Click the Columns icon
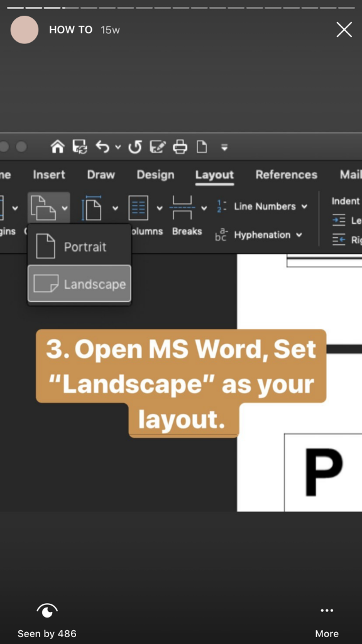Image resolution: width=362 pixels, height=644 pixels. (x=138, y=208)
